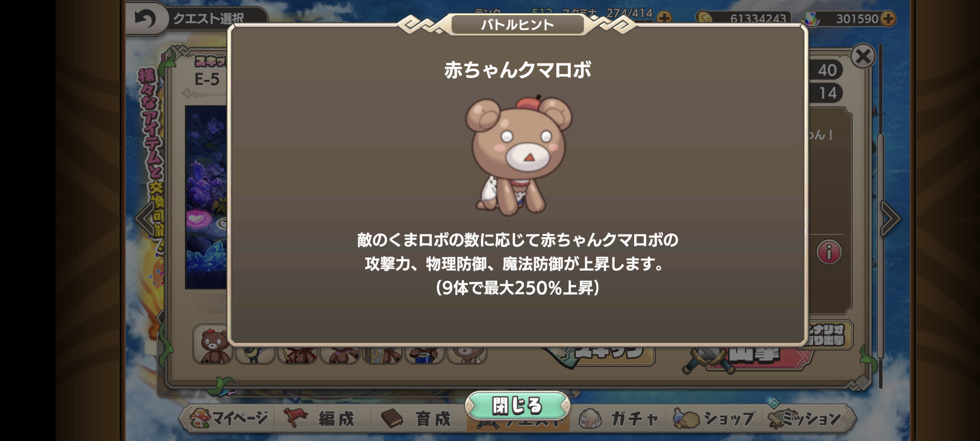
Task: Go to next quest with right chevron
Action: point(890,218)
